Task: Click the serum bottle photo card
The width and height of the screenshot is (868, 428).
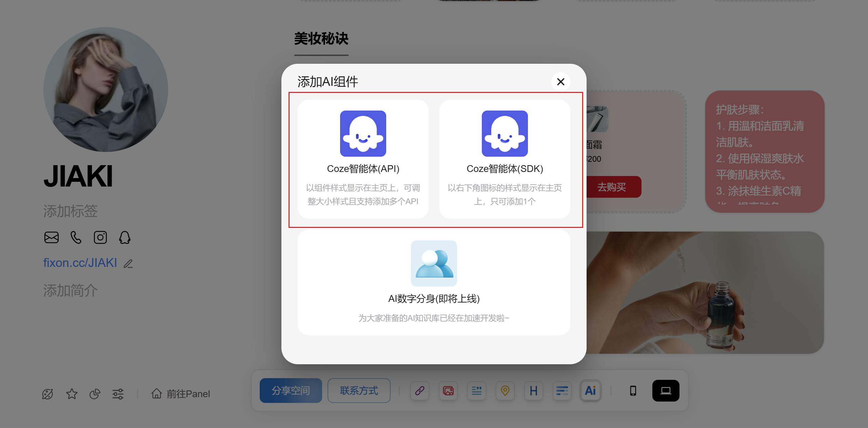Action: (x=705, y=292)
